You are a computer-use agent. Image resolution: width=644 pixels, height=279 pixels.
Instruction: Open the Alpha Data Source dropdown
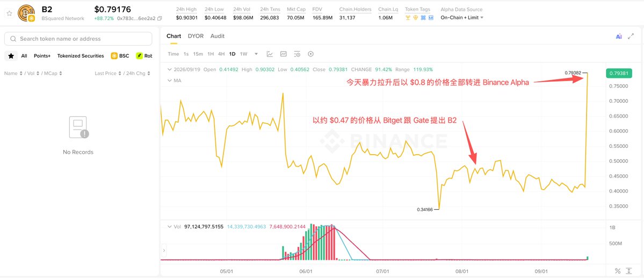coord(462,18)
